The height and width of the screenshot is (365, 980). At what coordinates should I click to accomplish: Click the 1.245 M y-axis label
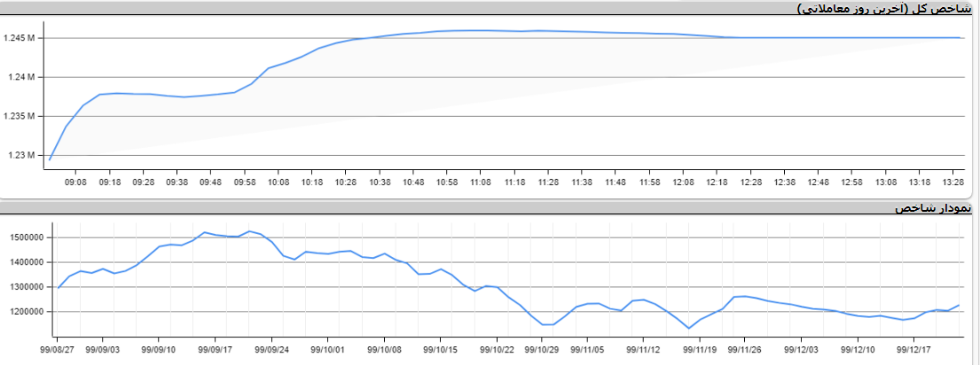click(x=19, y=38)
